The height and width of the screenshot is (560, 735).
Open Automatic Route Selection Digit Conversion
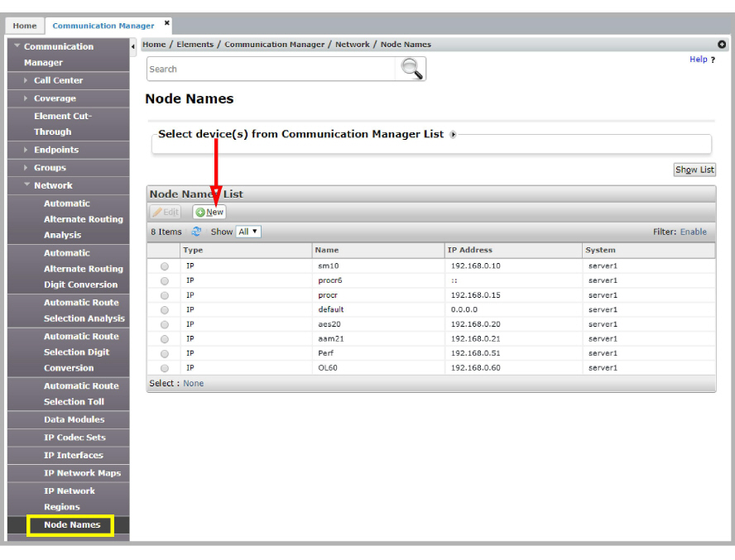click(69, 352)
